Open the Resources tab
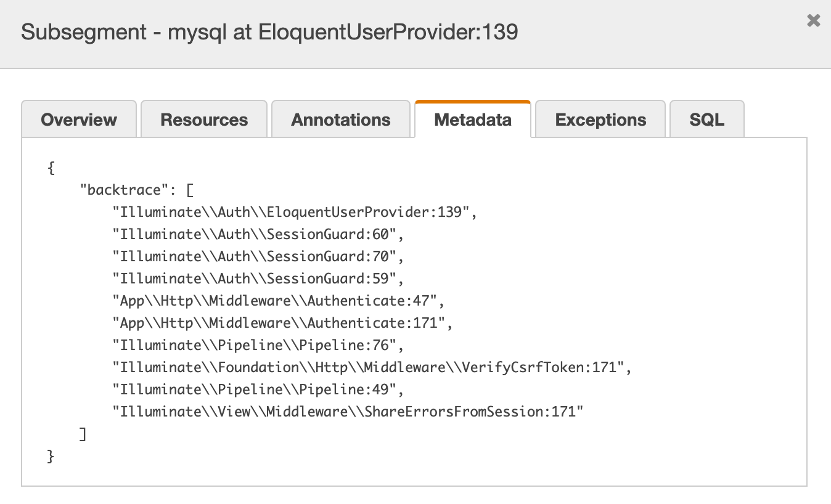This screenshot has height=504, width=831. [204, 120]
